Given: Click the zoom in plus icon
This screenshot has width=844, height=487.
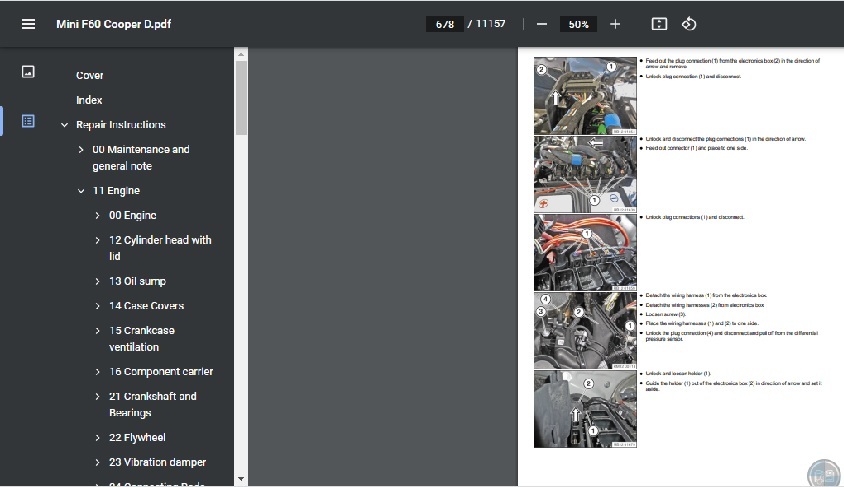Looking at the screenshot, I should (615, 24).
